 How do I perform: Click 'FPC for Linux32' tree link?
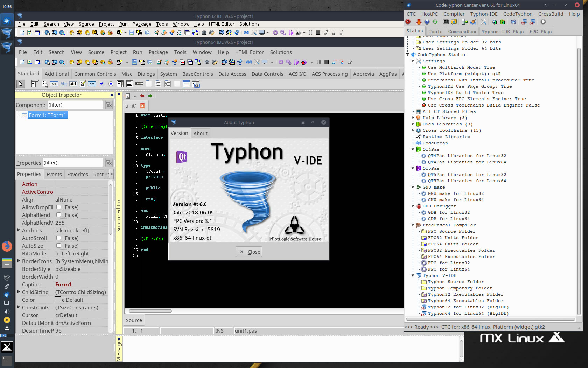click(449, 263)
